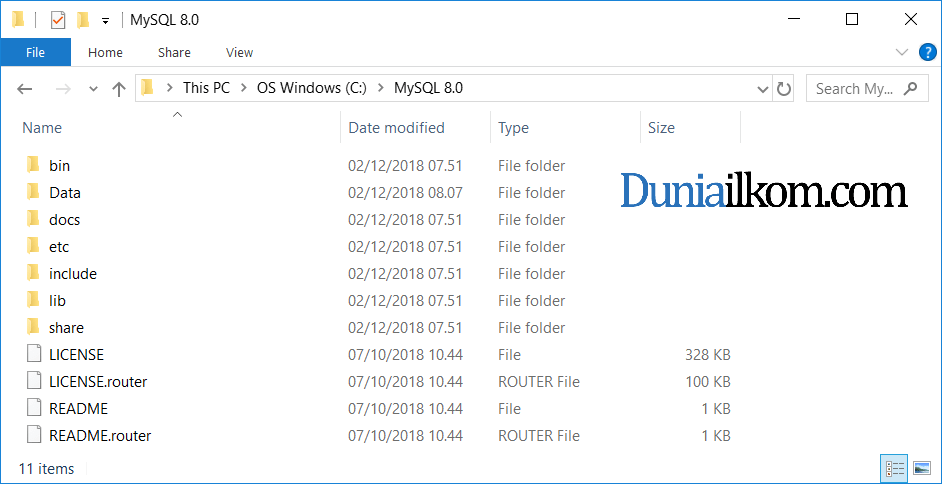This screenshot has height=484, width=942.
Task: Refresh the MySQL 8.0 folder
Action: tap(783, 89)
